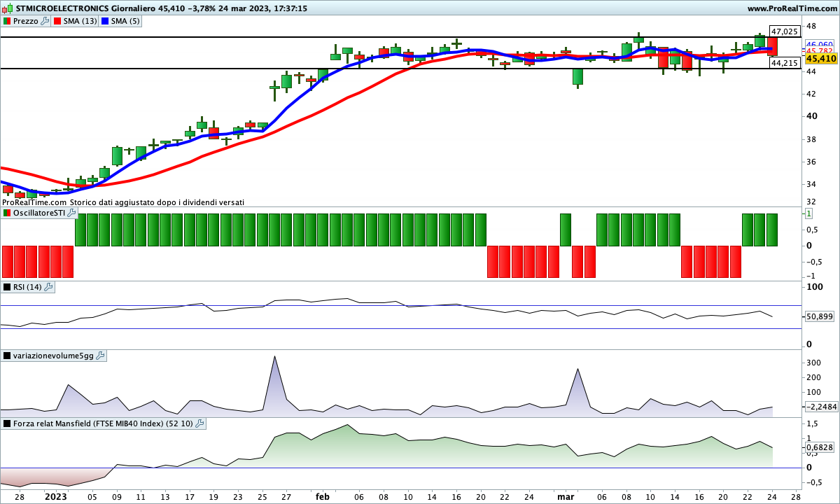The height and width of the screenshot is (504, 840).
Task: Click the green-red OscillatoreSTI legend swatch
Action: click(x=7, y=213)
